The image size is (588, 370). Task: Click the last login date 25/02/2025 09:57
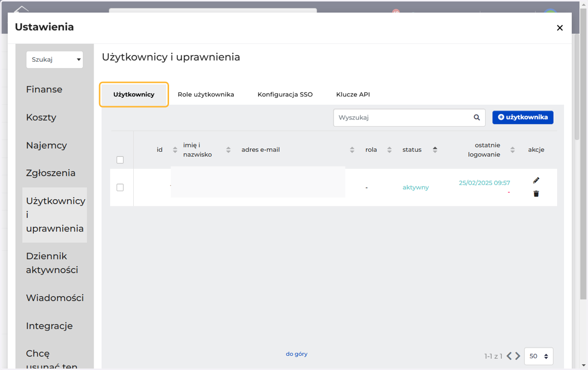tap(484, 183)
